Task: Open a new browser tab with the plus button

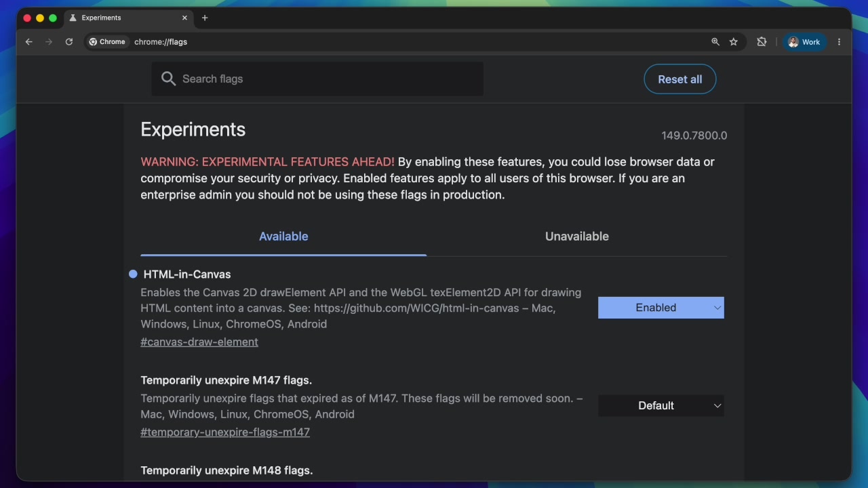Action: point(205,18)
